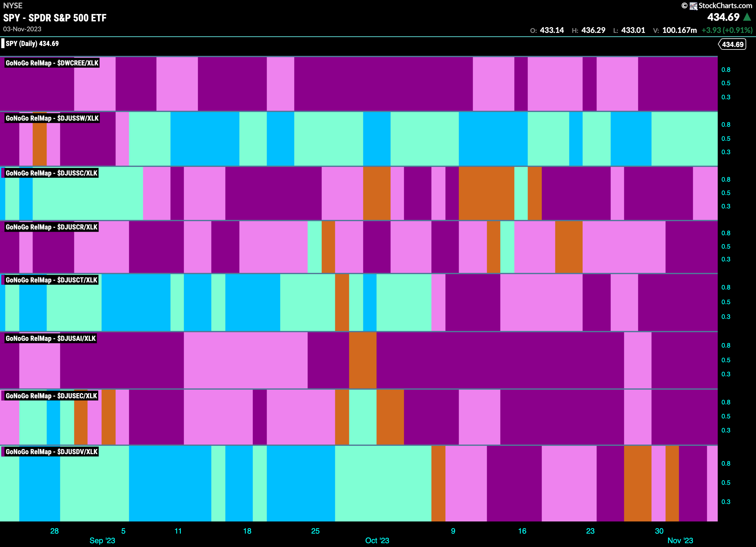The width and height of the screenshot is (756, 547).
Task: Select the GoNoGo RelMap - $DJUSDV/XLK label
Action: click(x=51, y=452)
